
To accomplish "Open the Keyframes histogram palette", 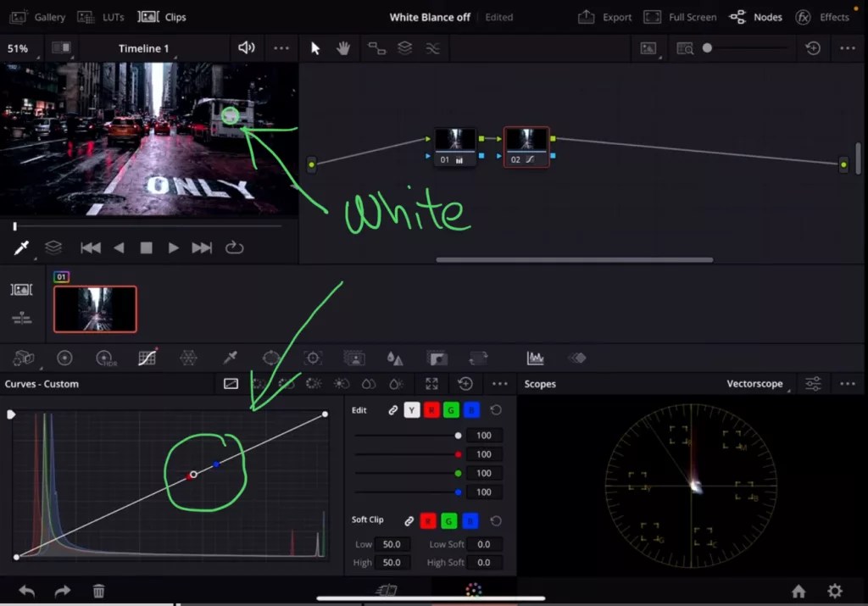I will point(535,358).
